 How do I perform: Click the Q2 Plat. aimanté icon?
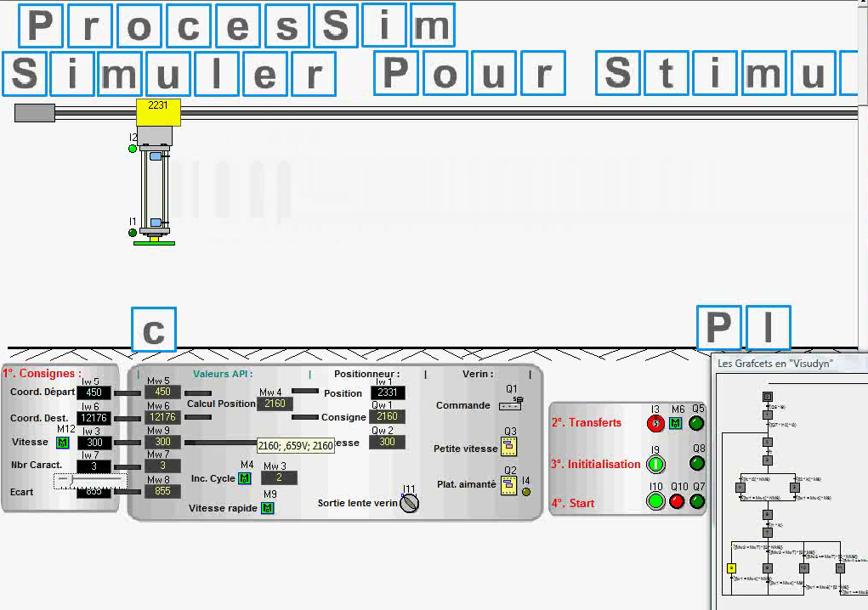[x=509, y=485]
